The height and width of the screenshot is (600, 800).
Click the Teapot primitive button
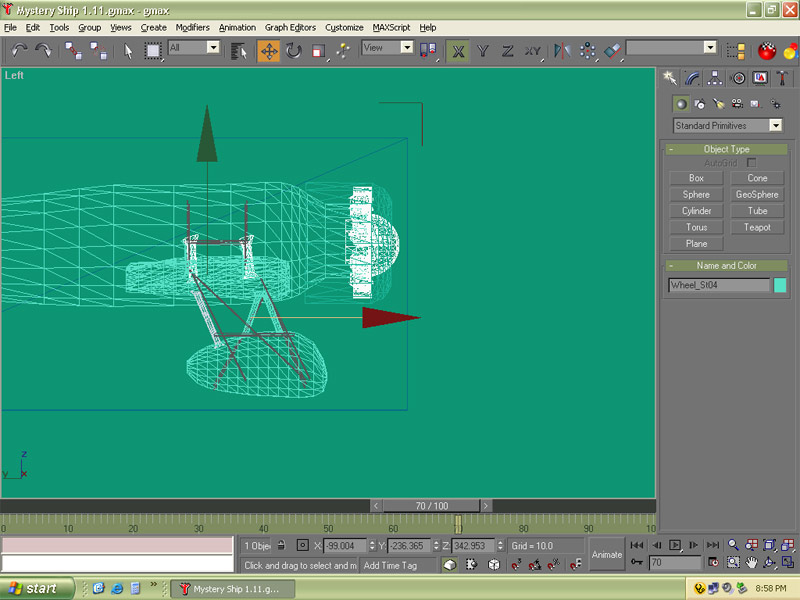(757, 227)
